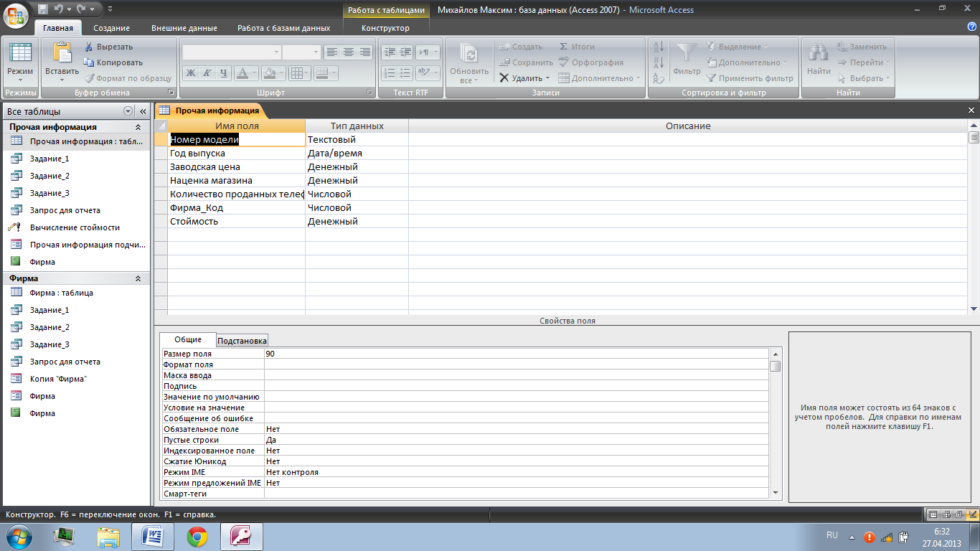Click the Режим view icon

point(20,52)
